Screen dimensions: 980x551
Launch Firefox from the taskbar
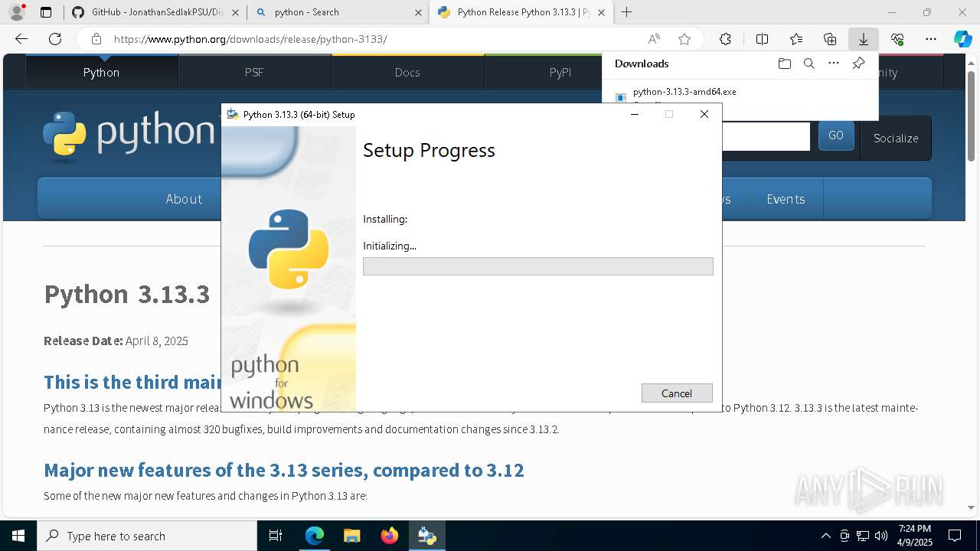(390, 536)
